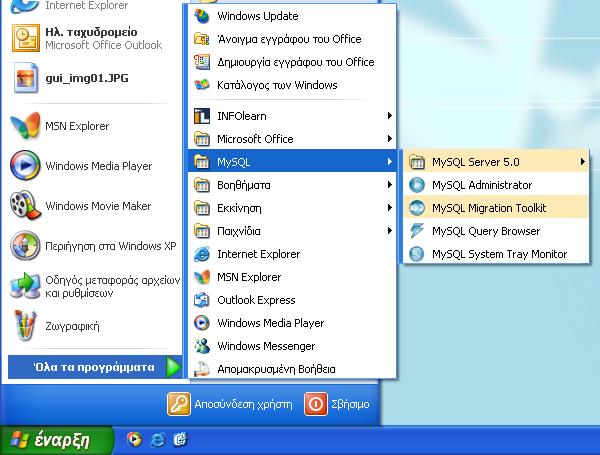Open the Παιχνίδια menu folder
The image size is (600, 455).
coord(292,231)
